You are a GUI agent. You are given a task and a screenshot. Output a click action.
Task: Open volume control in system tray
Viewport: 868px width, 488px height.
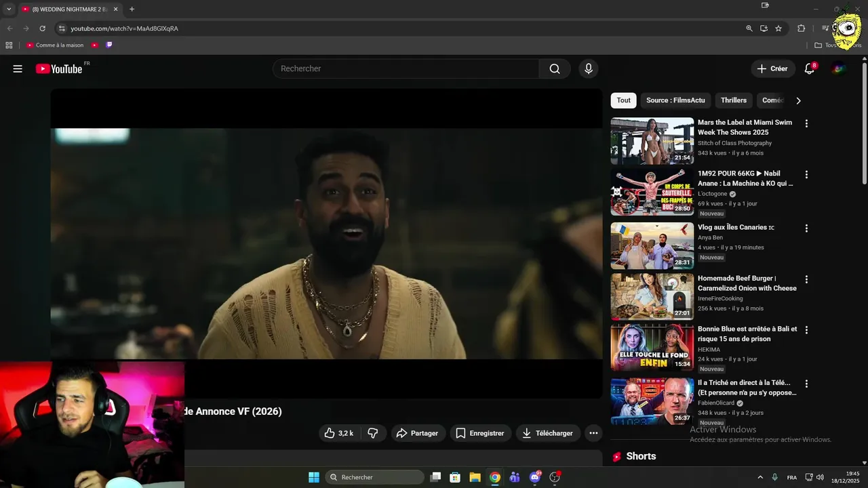(x=820, y=477)
